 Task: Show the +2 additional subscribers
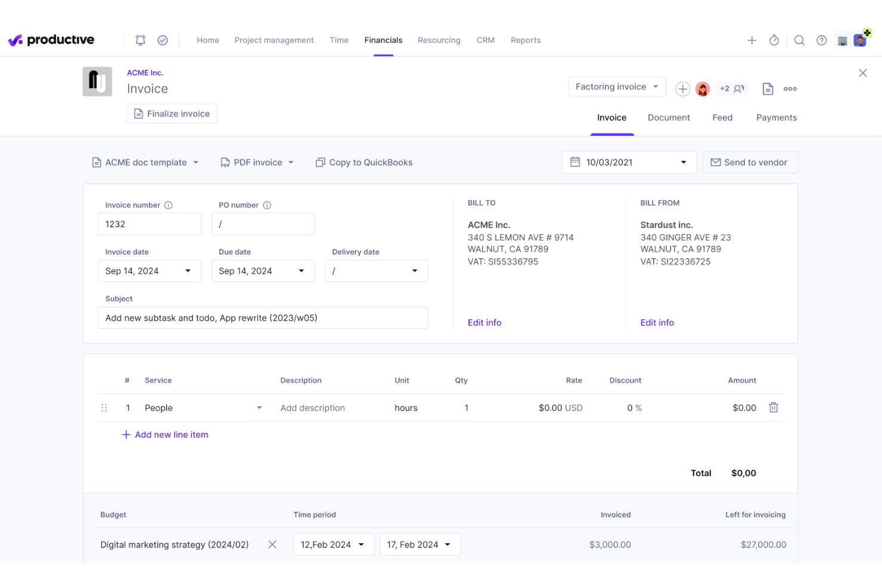732,89
